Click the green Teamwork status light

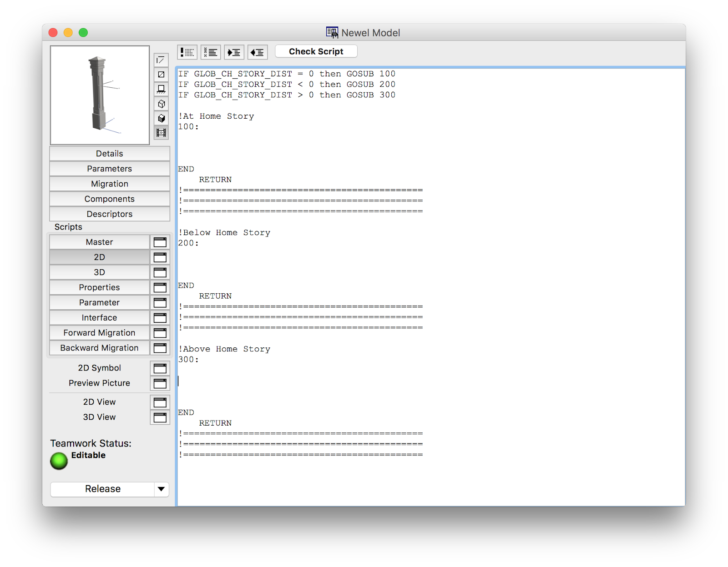click(x=59, y=461)
